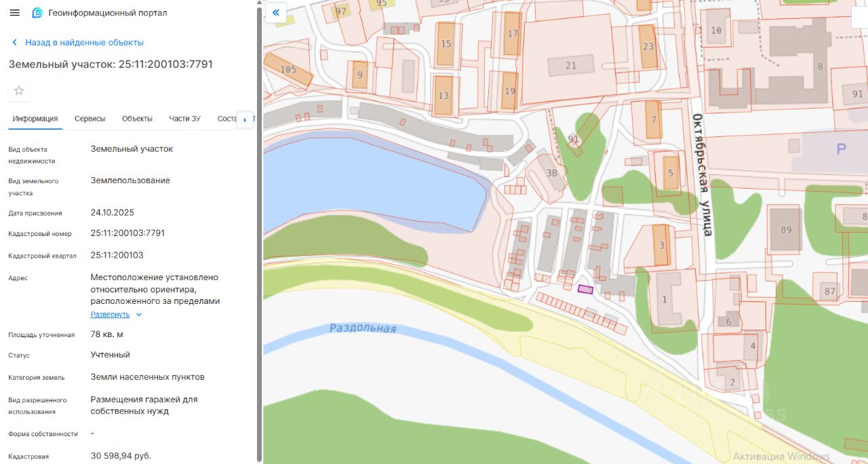Add the parcel to favorites with the star
868x464 pixels.
coord(19,91)
